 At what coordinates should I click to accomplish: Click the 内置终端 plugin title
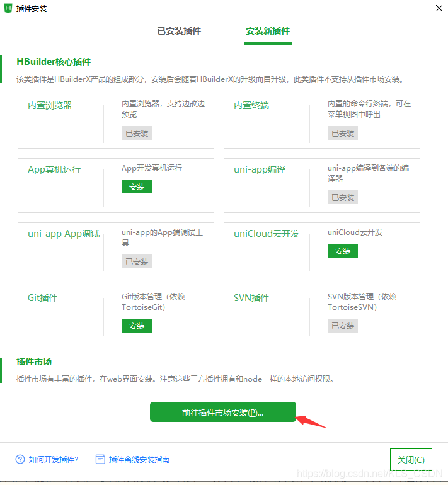[x=251, y=105]
